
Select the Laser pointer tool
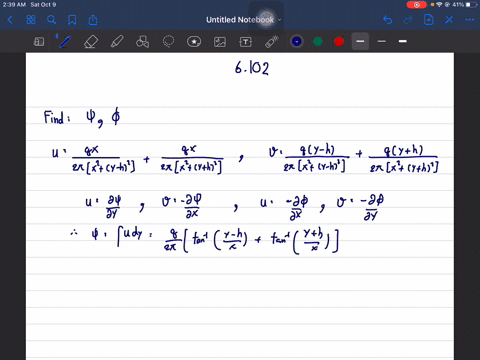point(271,42)
